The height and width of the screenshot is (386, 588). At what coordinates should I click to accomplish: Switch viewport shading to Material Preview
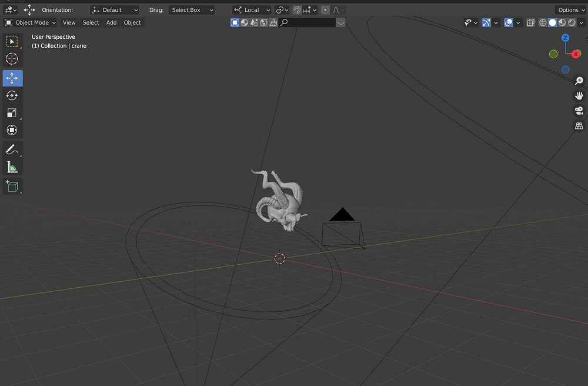pyautogui.click(x=562, y=22)
